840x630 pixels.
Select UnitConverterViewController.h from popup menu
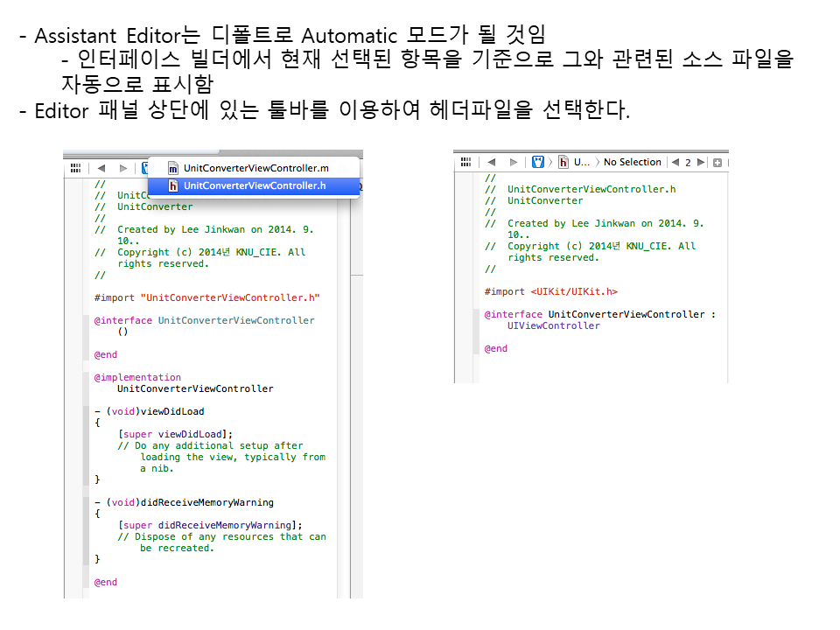(255, 185)
